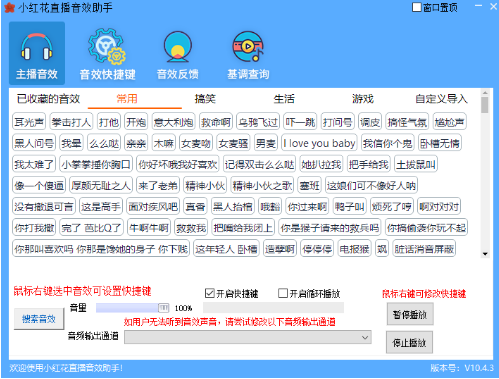Viewport: 499px width, 379px height.
Task: Play the 完了 芭比Q了 sound effect
Action: tap(91, 228)
